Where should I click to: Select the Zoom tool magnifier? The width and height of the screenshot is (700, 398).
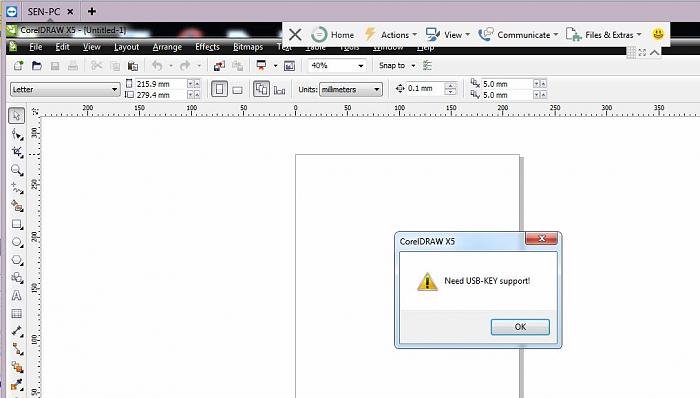point(17,170)
